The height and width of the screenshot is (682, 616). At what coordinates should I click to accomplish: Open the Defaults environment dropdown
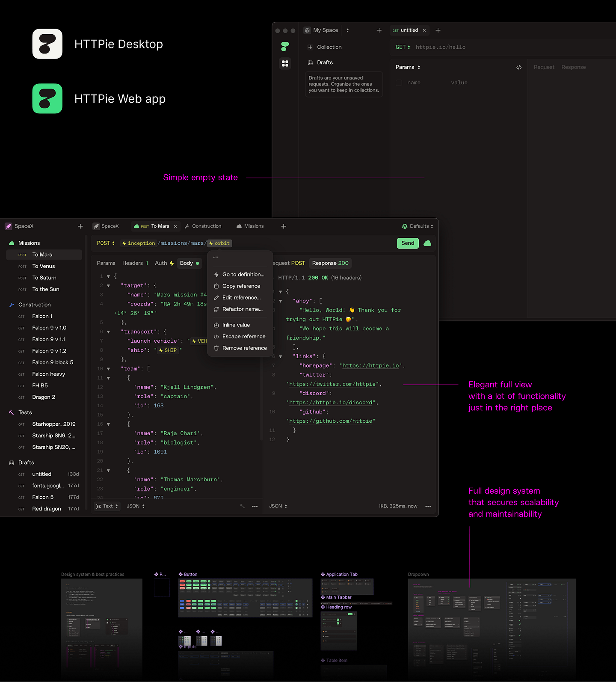(x=418, y=226)
